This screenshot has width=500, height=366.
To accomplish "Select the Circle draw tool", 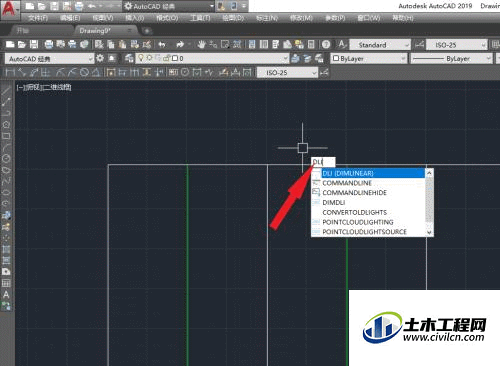I will click(x=6, y=159).
